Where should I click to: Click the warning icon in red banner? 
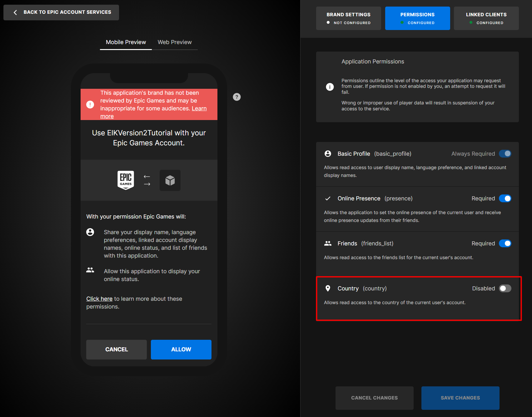(x=90, y=104)
